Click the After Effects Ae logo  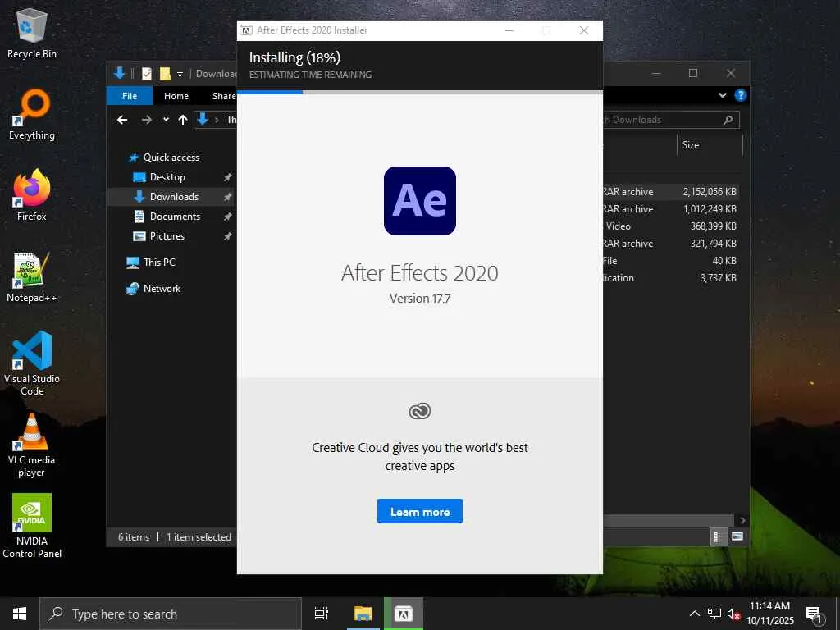(419, 201)
